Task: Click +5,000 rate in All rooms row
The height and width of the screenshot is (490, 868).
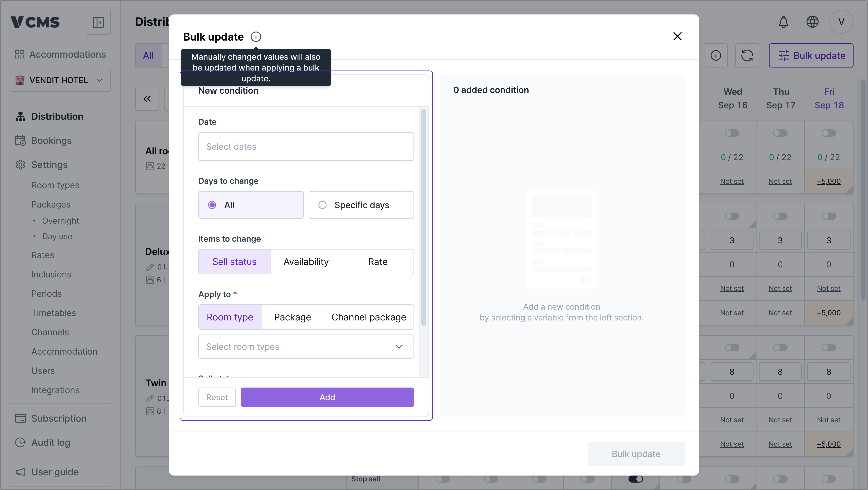Action: tap(829, 181)
